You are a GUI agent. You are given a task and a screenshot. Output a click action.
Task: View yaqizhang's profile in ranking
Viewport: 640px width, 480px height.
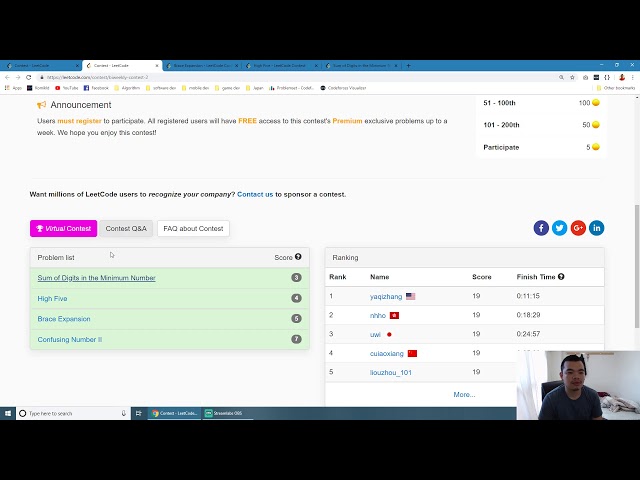(x=386, y=296)
